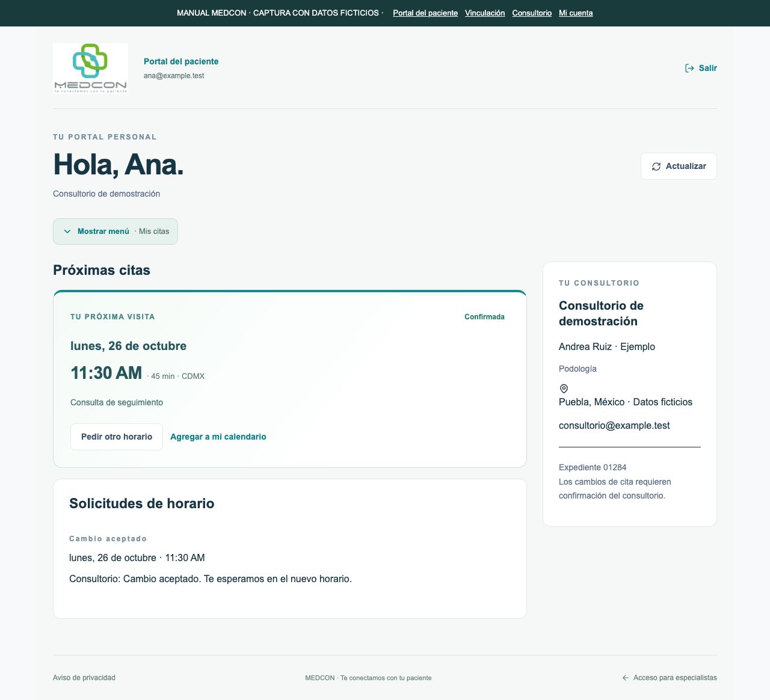Click Agregar a mi calendario link
This screenshot has height=700, width=770.
click(218, 437)
